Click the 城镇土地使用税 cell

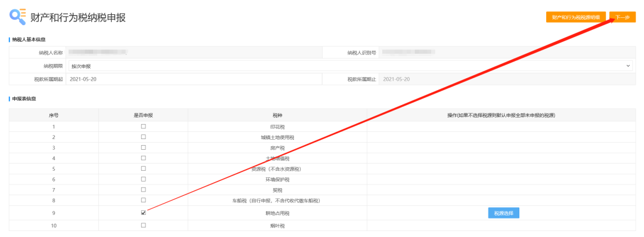click(277, 137)
